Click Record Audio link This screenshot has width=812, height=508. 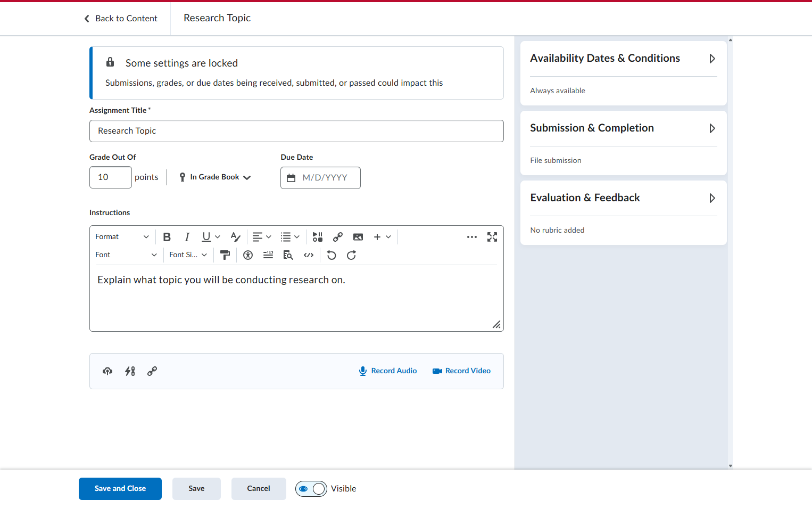(388, 371)
